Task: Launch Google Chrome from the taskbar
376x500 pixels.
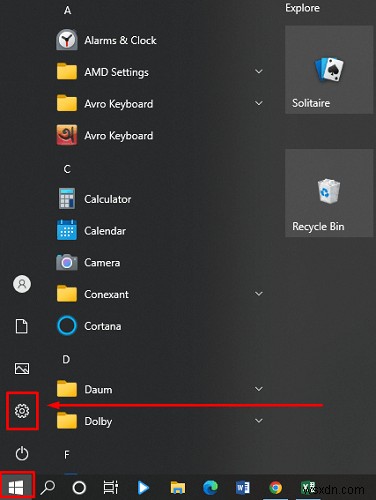Action: 275,488
